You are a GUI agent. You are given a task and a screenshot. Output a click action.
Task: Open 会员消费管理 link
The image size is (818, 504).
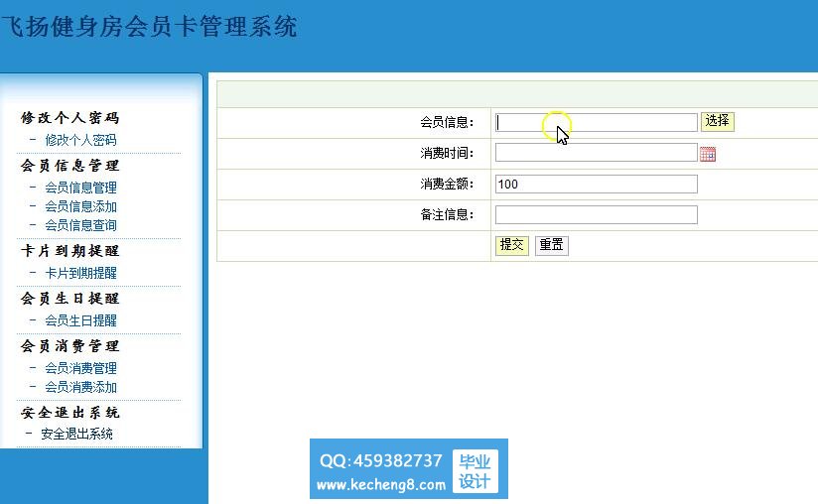pyautogui.click(x=80, y=368)
